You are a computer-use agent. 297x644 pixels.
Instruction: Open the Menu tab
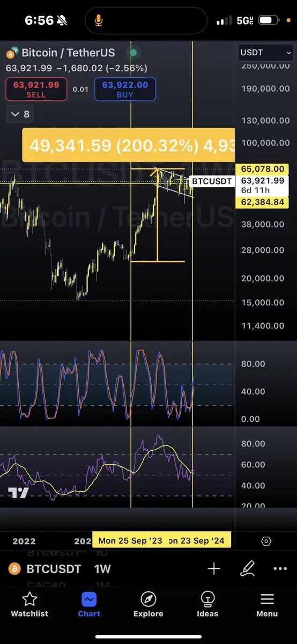[267, 605]
